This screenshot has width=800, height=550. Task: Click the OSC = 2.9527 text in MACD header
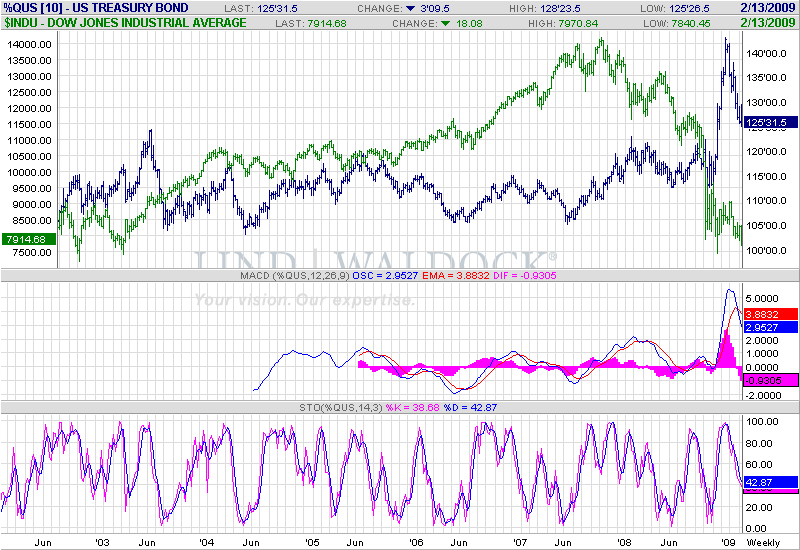(x=385, y=276)
